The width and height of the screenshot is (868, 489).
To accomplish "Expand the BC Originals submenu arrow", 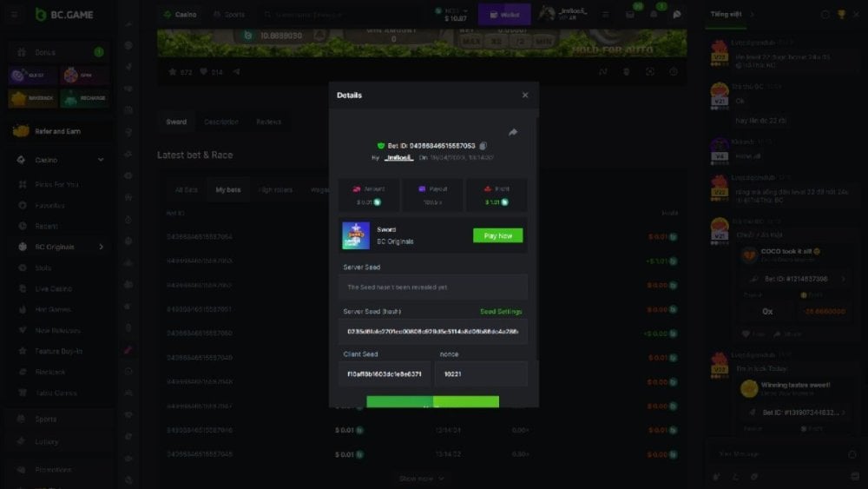I will point(101,247).
